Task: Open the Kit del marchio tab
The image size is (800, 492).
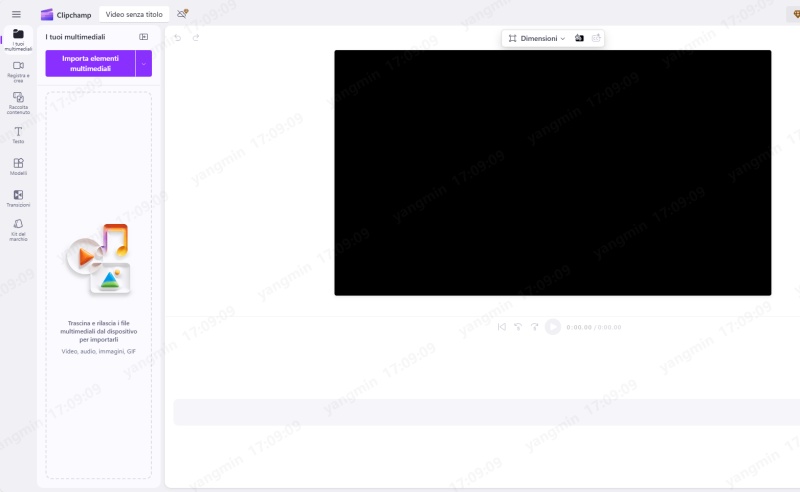Action: [18, 230]
